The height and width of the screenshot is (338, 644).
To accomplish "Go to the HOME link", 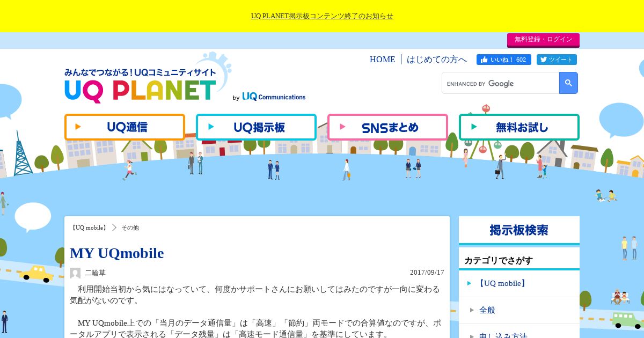I will (x=382, y=60).
